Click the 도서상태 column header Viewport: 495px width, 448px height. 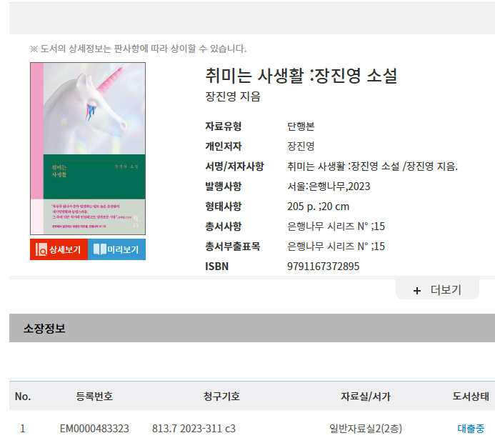[x=471, y=397]
